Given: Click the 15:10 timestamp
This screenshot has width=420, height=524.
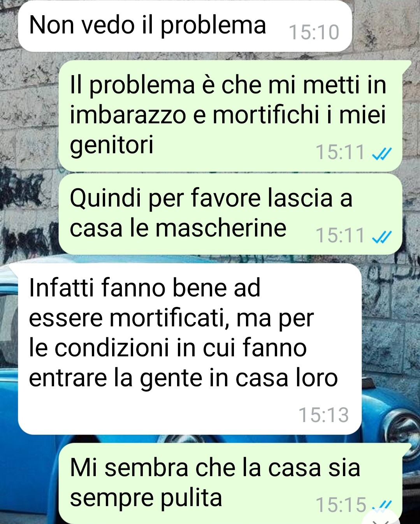Looking at the screenshot, I should pos(314,32).
